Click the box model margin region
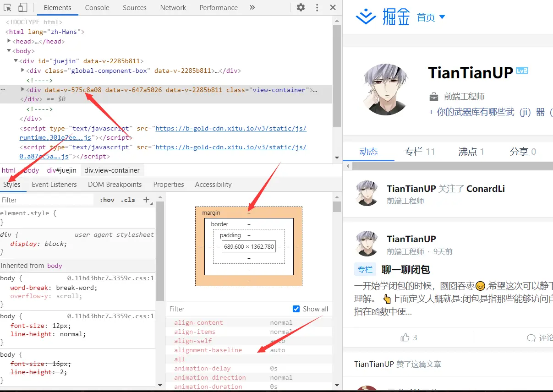The image size is (553, 392). (249, 212)
